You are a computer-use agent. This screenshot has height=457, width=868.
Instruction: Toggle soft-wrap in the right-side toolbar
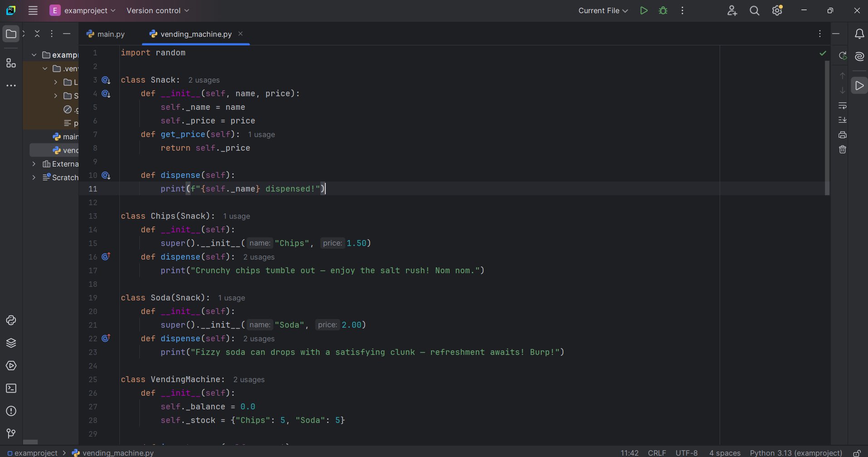click(x=843, y=106)
